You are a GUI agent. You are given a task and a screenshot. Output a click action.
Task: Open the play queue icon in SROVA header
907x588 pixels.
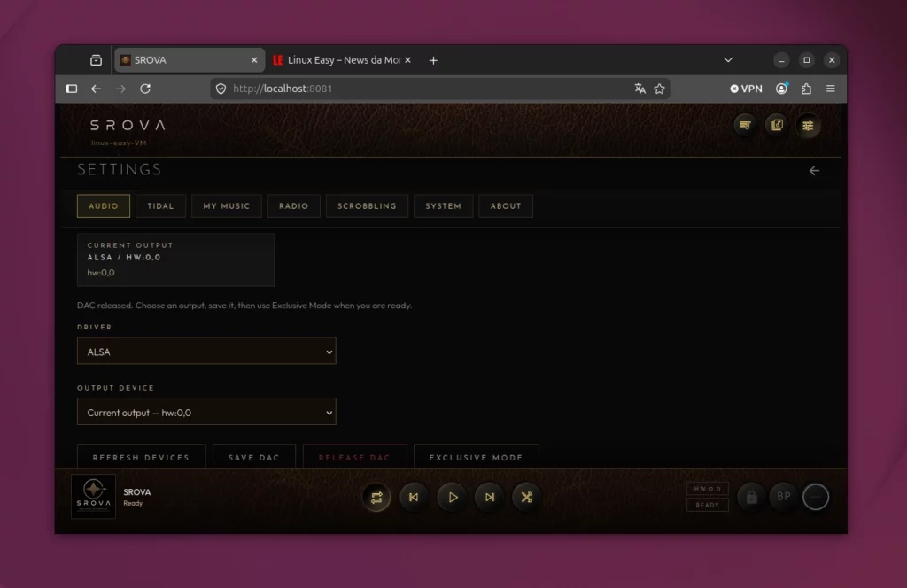tap(745, 125)
